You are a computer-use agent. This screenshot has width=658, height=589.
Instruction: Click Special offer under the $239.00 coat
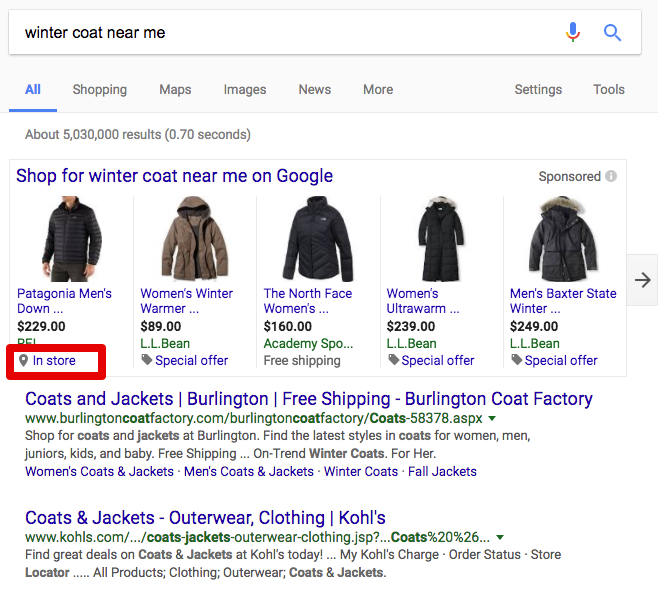coord(438,360)
